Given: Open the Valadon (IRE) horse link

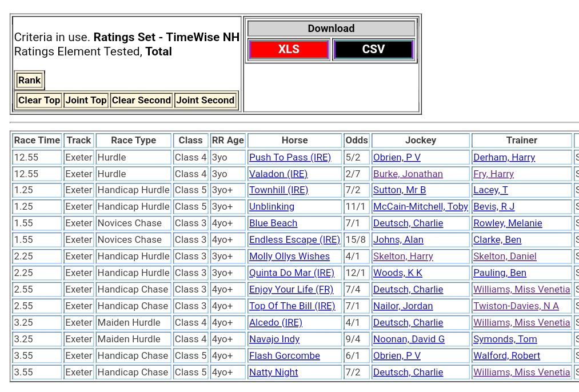Looking at the screenshot, I should (278, 174).
